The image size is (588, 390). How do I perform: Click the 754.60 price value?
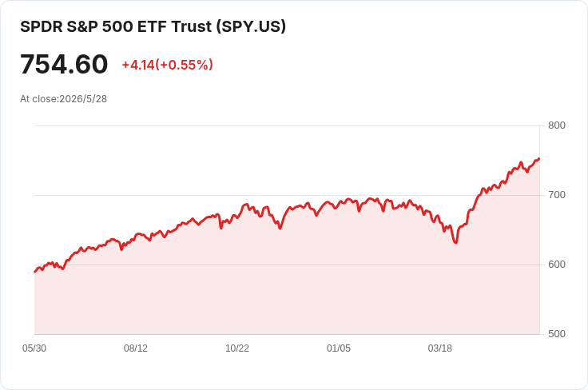coord(64,65)
